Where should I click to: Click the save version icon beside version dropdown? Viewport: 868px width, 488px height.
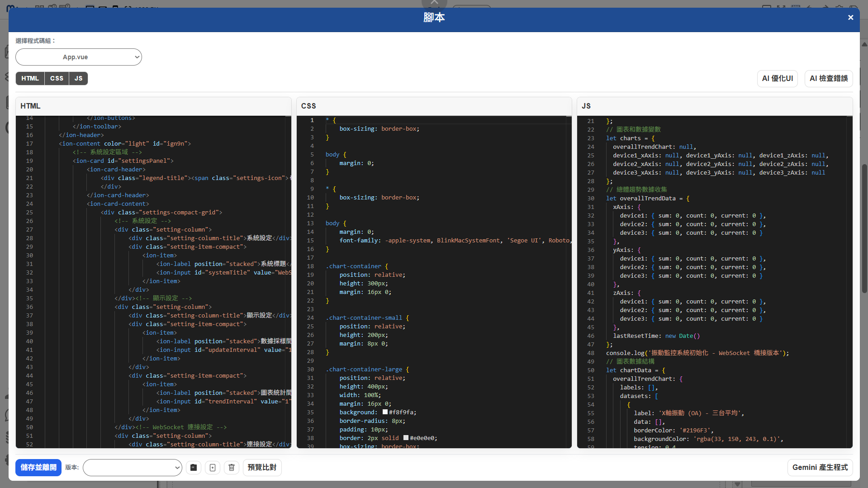[194, 467]
